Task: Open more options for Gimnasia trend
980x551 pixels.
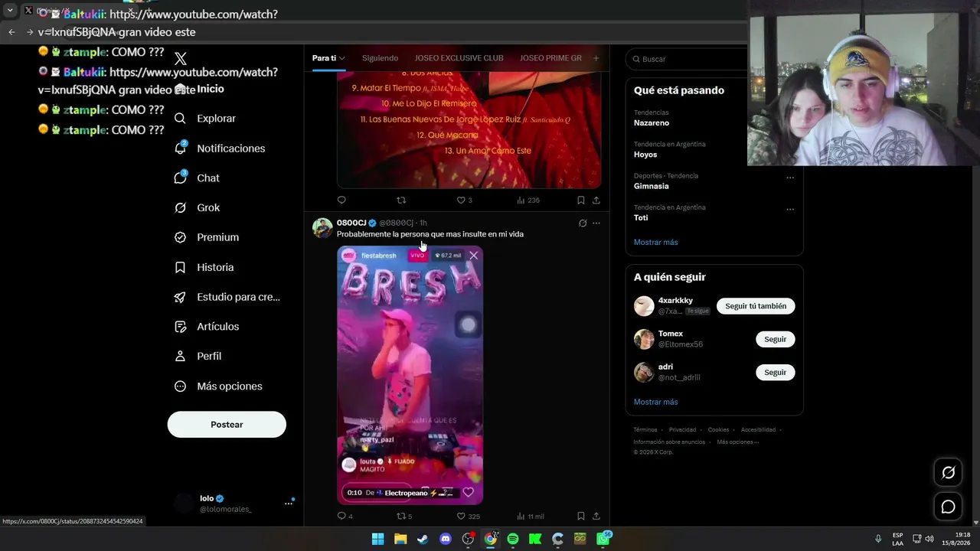Action: [x=790, y=178]
